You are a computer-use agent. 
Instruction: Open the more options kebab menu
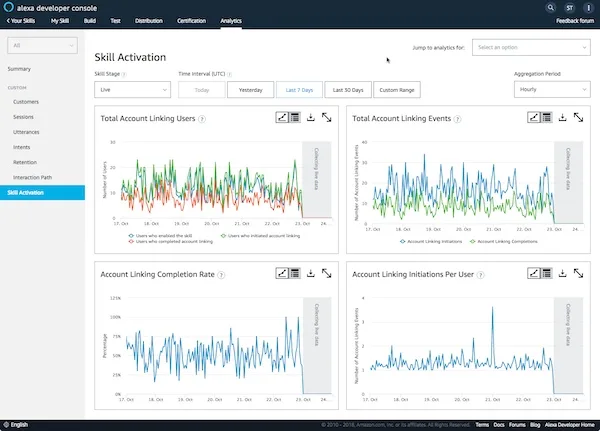(x=589, y=8)
